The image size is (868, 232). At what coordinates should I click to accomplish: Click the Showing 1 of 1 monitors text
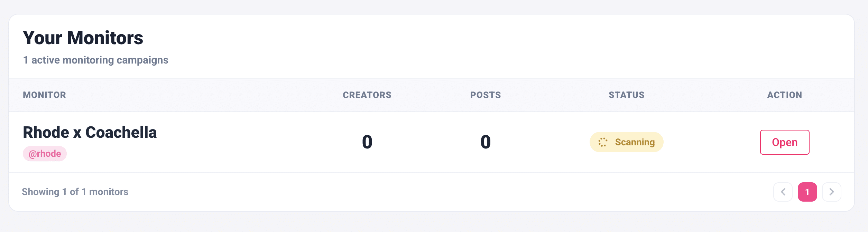tap(75, 192)
